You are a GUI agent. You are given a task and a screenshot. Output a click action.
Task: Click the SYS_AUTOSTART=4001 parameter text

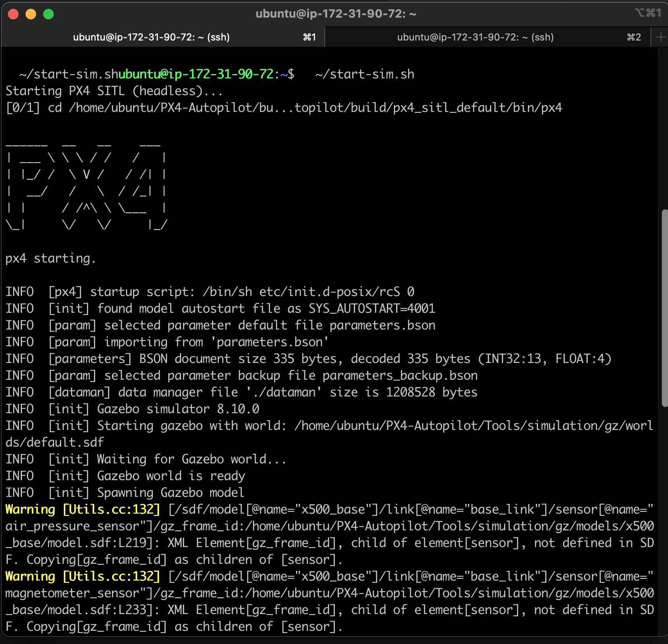click(371, 308)
